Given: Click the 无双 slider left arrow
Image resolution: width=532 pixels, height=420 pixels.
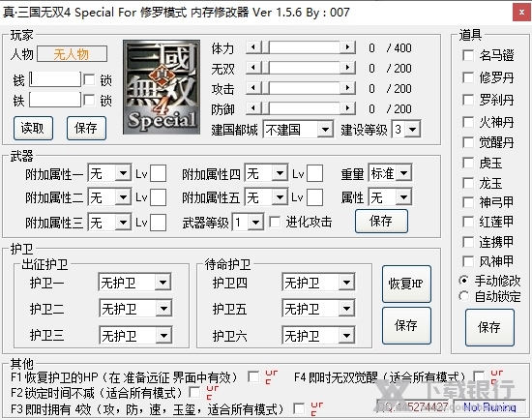Looking at the screenshot, I should click(252, 68).
